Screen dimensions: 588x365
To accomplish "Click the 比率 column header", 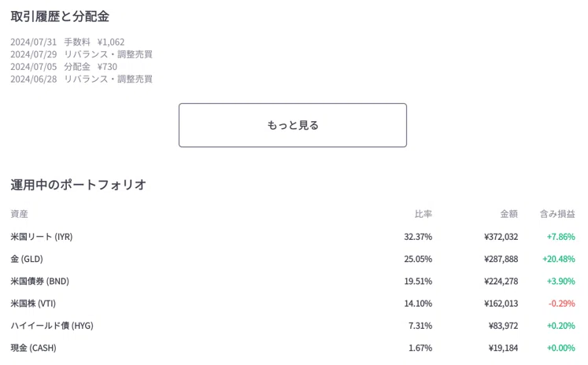I will click(x=423, y=214).
